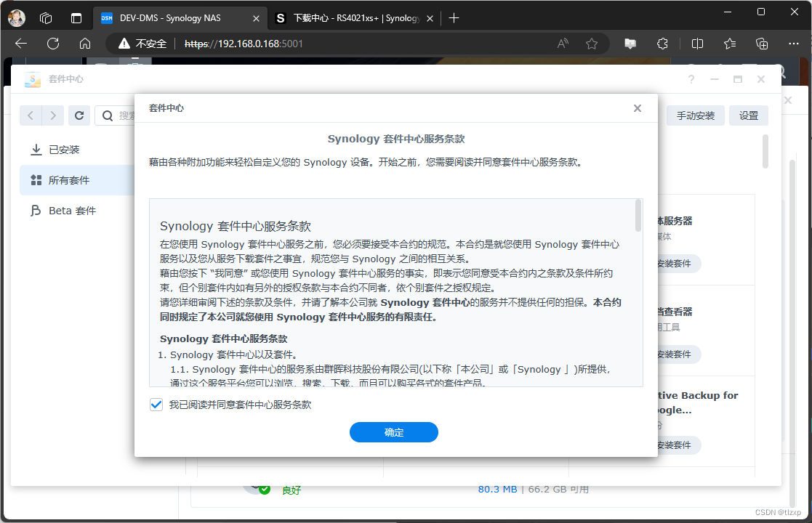812x523 pixels.
Task: Click Package Center back navigation arrow
Action: pyautogui.click(x=31, y=115)
